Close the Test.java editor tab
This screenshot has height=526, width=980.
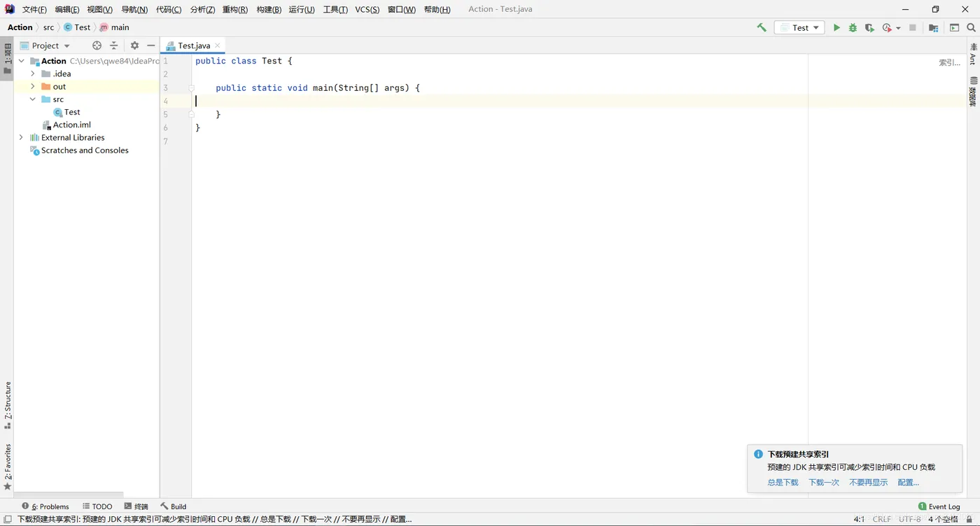click(218, 45)
